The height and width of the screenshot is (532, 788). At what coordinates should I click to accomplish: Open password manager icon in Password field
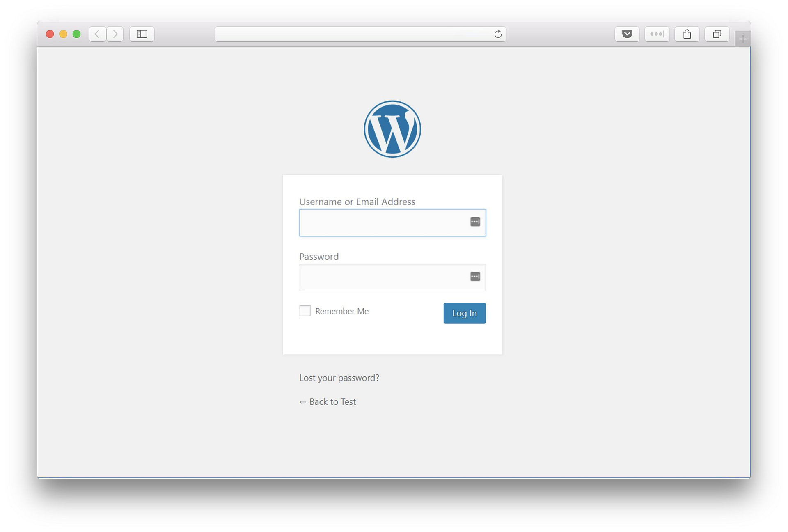475,277
